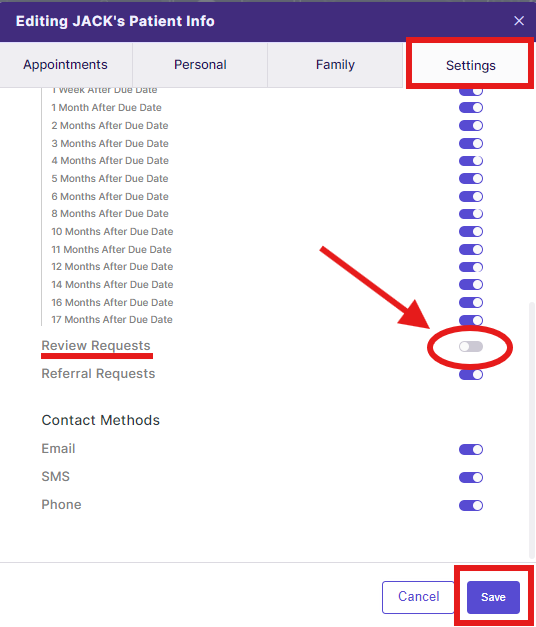The width and height of the screenshot is (536, 627).
Task: Click the Save button
Action: pos(493,597)
